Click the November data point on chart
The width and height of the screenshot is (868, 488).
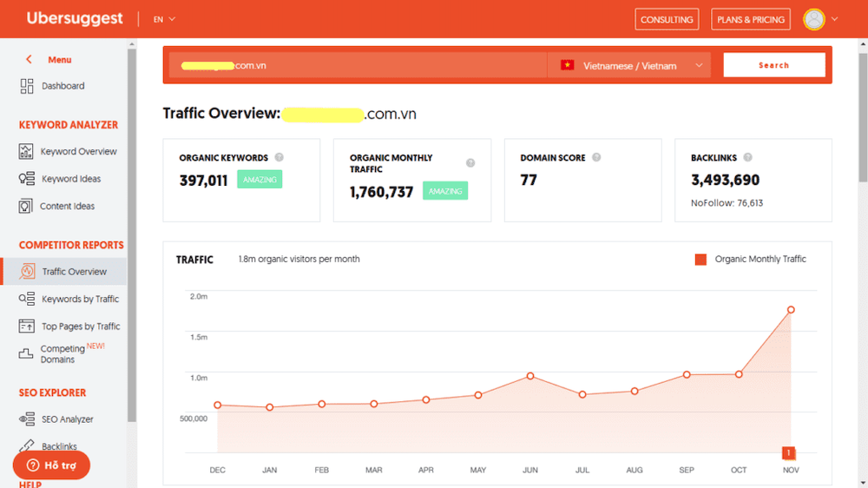click(x=791, y=310)
